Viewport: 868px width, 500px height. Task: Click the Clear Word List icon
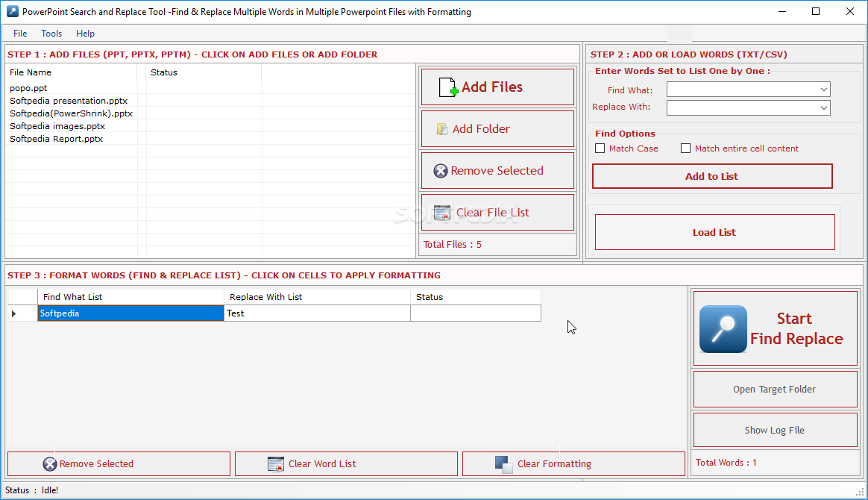coord(276,464)
